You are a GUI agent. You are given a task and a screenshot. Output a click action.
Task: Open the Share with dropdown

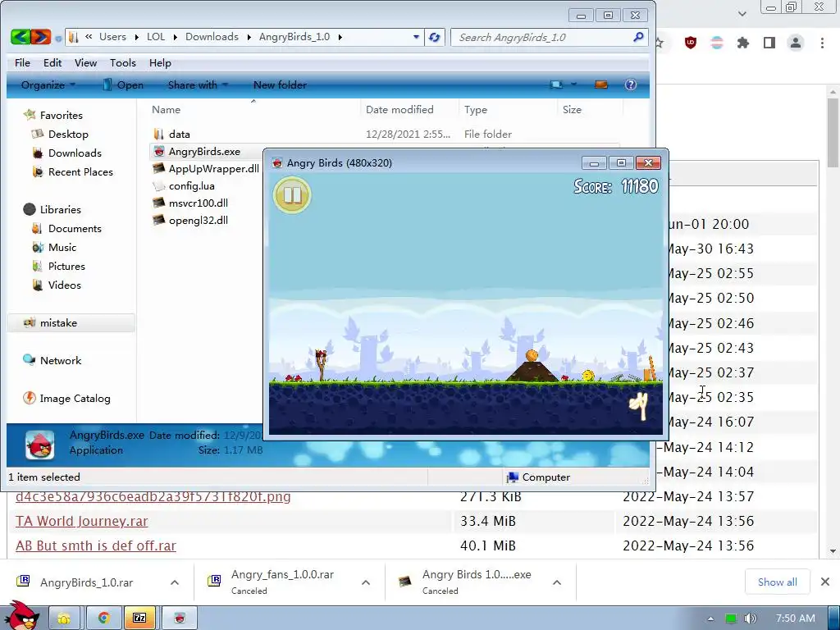pos(198,84)
